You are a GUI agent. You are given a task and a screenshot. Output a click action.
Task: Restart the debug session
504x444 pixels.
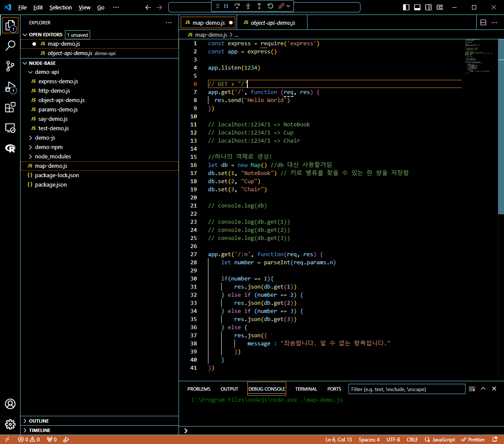click(x=270, y=6)
